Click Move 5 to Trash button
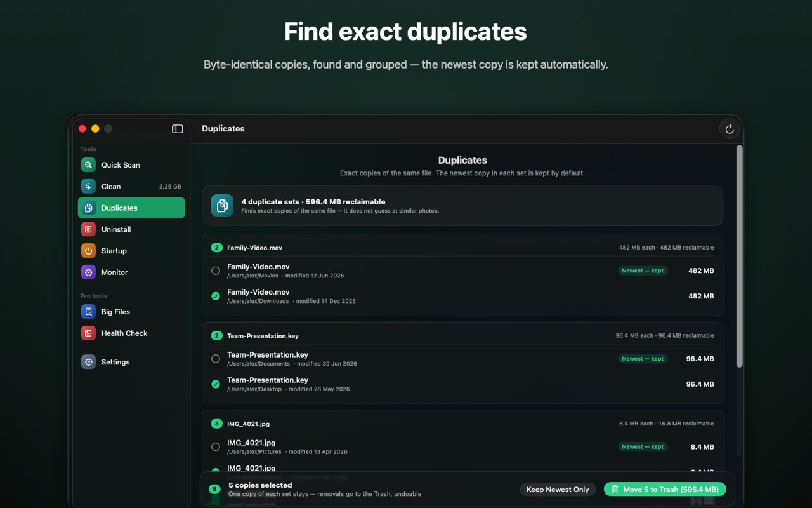The image size is (812, 508). (x=664, y=490)
